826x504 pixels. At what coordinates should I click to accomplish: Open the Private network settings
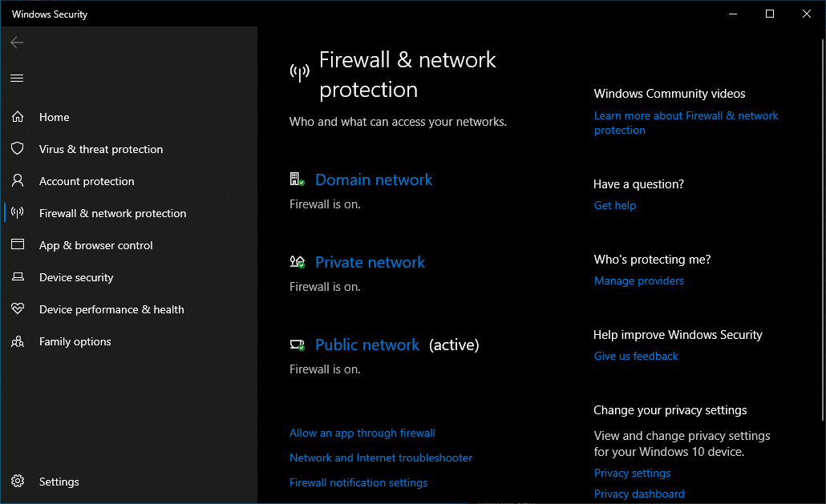(x=370, y=263)
